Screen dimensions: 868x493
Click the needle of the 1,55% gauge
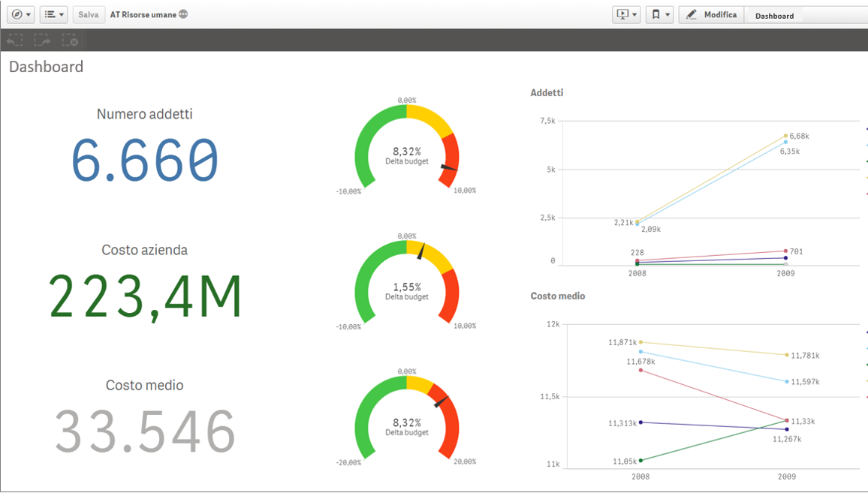(x=421, y=251)
